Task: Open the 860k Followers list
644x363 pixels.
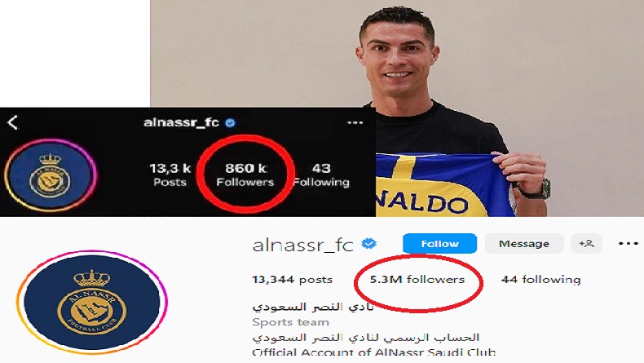Action: click(x=245, y=175)
